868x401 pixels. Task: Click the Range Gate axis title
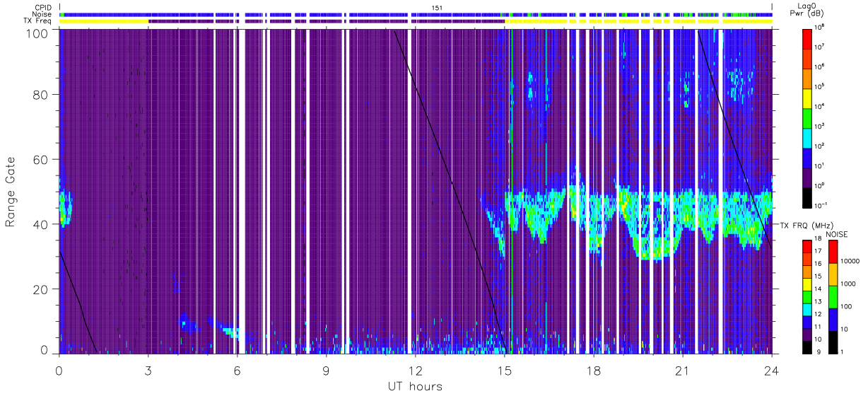[x=11, y=192]
